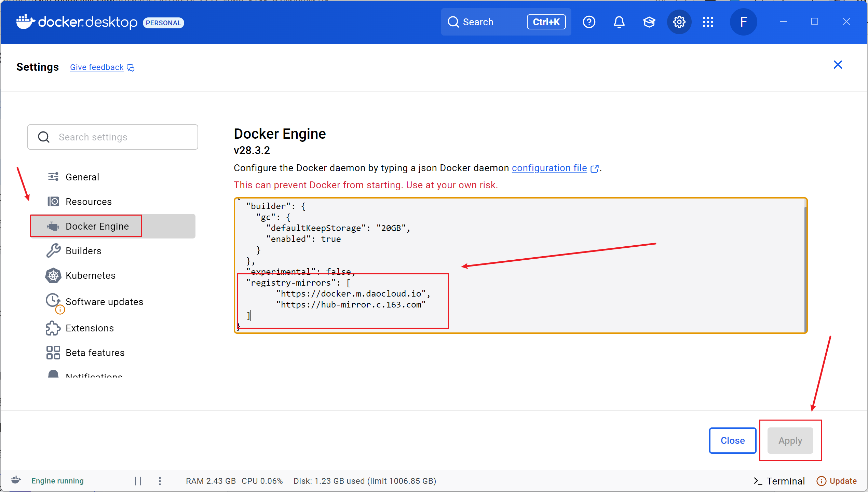Click the General sliders icon

click(x=53, y=177)
